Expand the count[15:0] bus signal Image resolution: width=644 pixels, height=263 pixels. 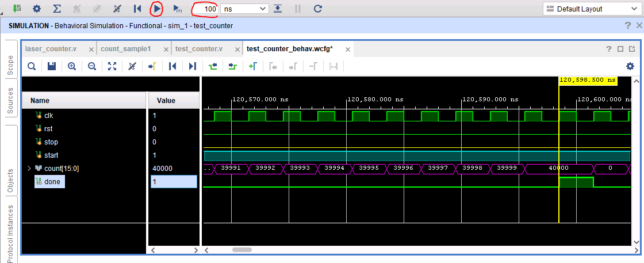point(29,168)
